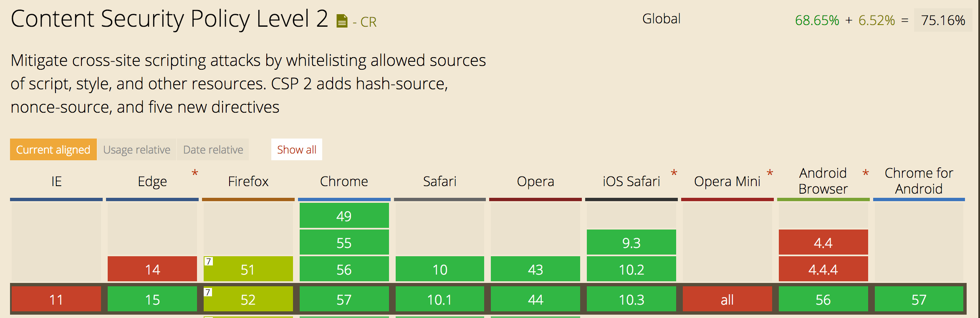Select the Current aligned view

pos(53,149)
